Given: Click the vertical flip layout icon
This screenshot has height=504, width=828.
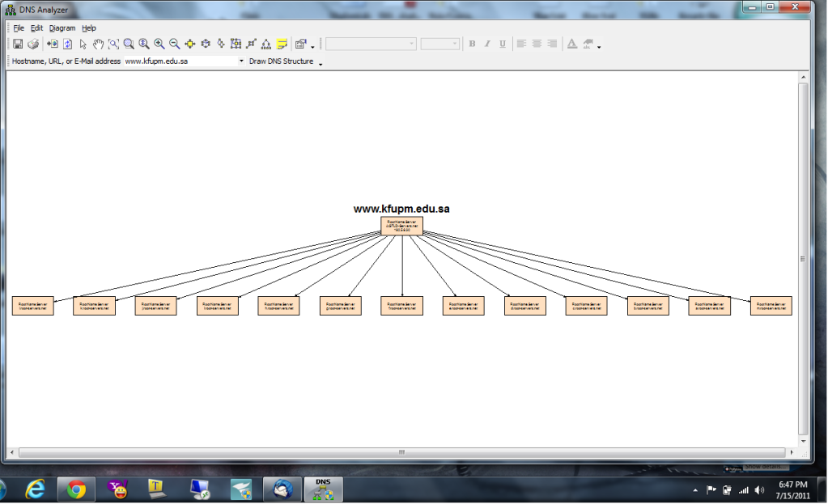Looking at the screenshot, I should 221,44.
